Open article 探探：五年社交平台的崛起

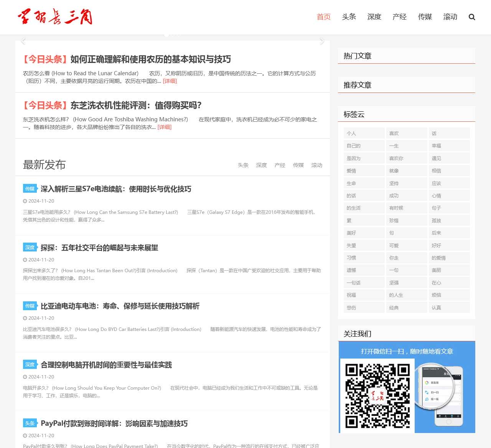[x=99, y=248]
